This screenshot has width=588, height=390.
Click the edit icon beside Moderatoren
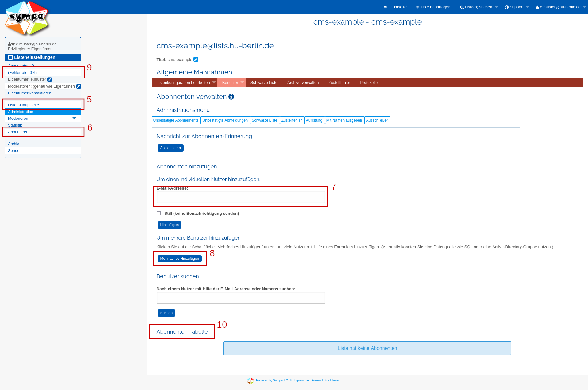click(78, 86)
